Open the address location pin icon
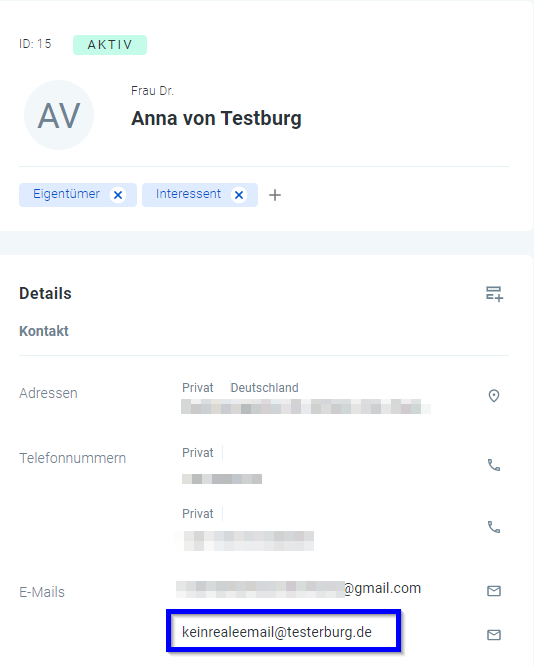Screen dimensions: 534x666 494,396
